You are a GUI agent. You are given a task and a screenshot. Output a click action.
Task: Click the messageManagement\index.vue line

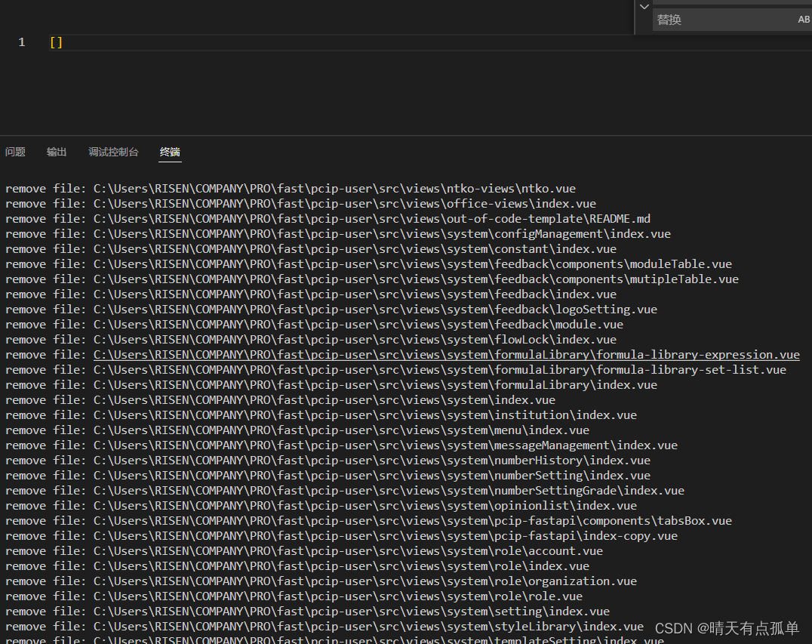(x=341, y=445)
